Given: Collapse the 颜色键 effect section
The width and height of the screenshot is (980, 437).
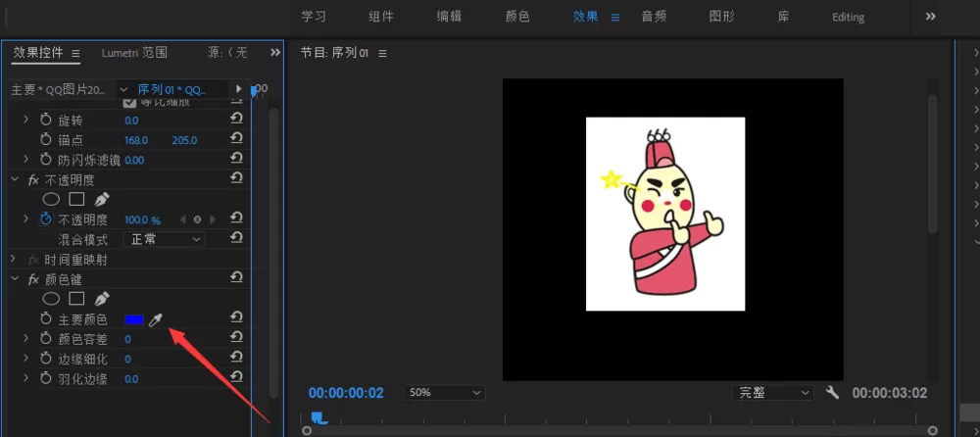Looking at the screenshot, I should point(15,278).
